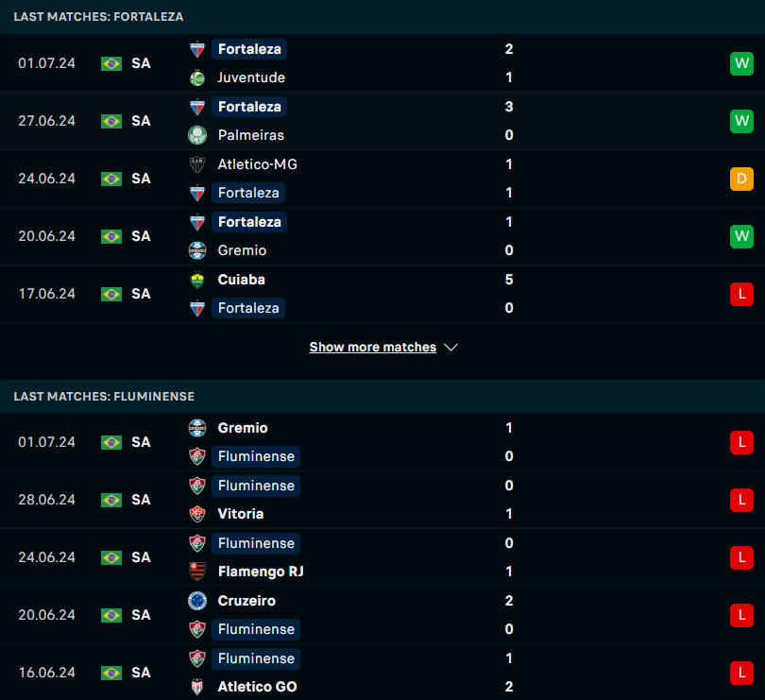Click Brazil flag in 28.06.24 row

(x=111, y=500)
